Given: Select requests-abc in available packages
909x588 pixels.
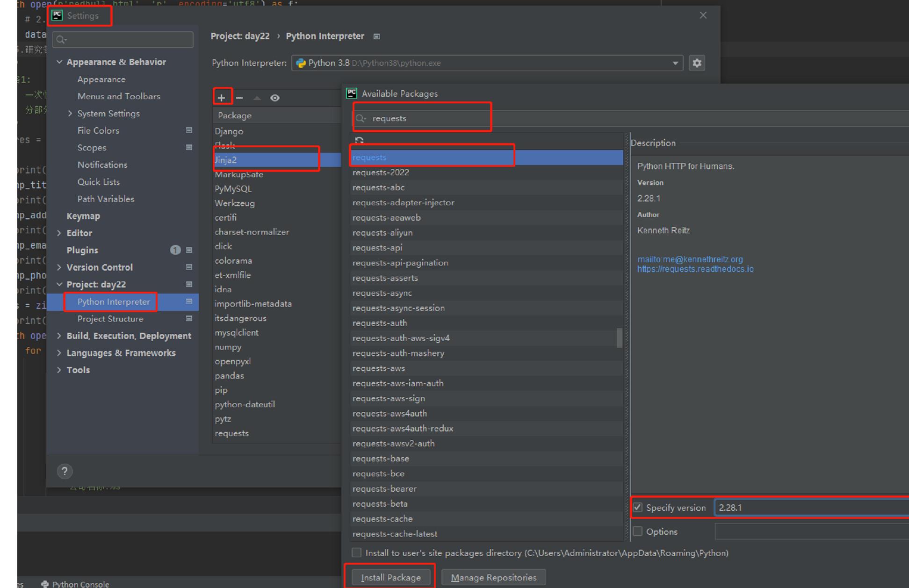Looking at the screenshot, I should [x=486, y=187].
